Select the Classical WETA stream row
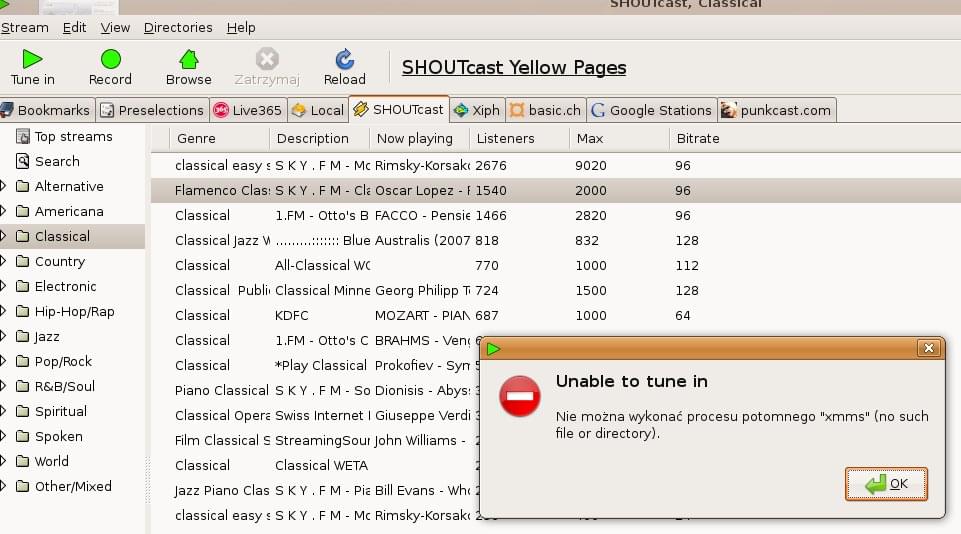The height and width of the screenshot is (534, 961). click(315, 465)
